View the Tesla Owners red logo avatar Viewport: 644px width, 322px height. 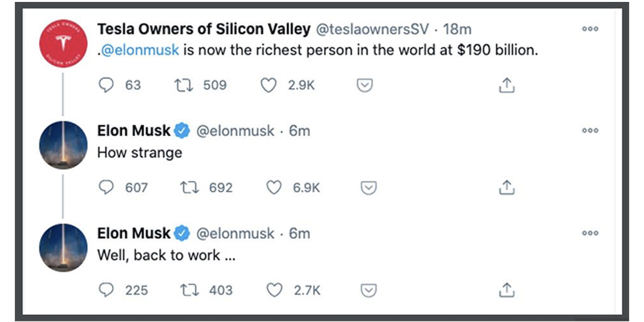(63, 43)
